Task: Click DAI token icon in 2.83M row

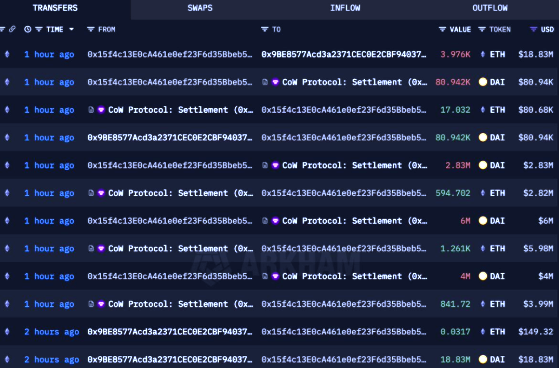Action: [x=483, y=165]
